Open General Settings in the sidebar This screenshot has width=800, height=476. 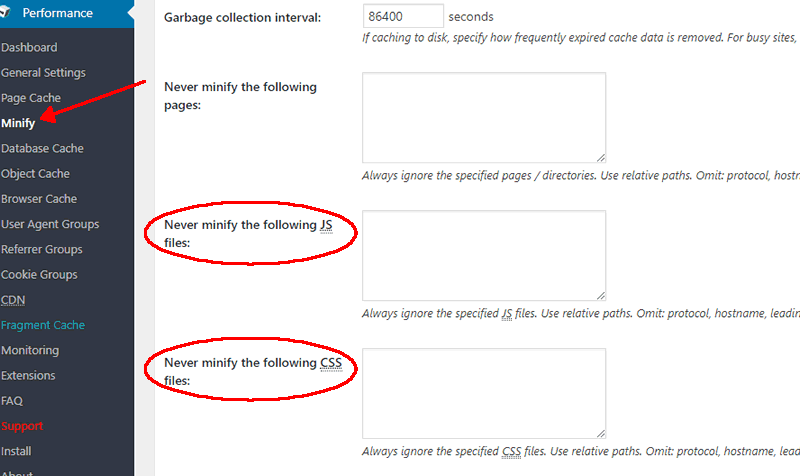(x=43, y=72)
